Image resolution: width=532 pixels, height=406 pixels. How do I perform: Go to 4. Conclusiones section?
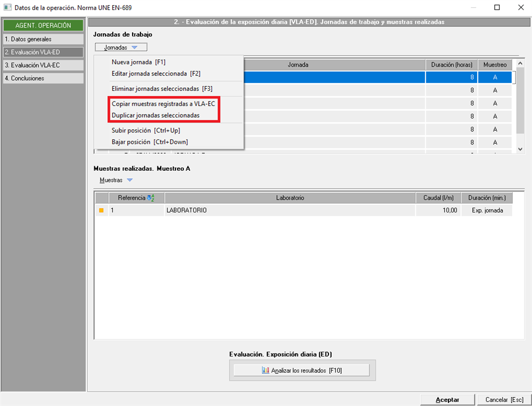43,78
